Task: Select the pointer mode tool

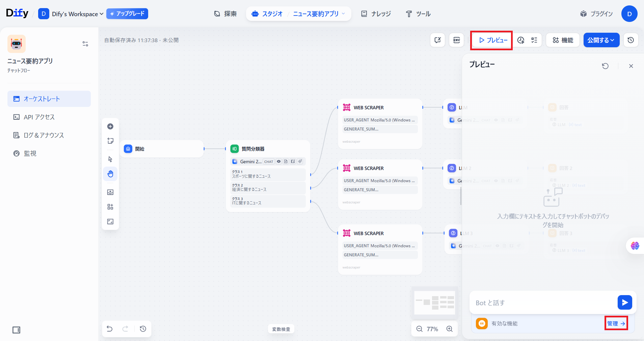Action: [x=110, y=159]
